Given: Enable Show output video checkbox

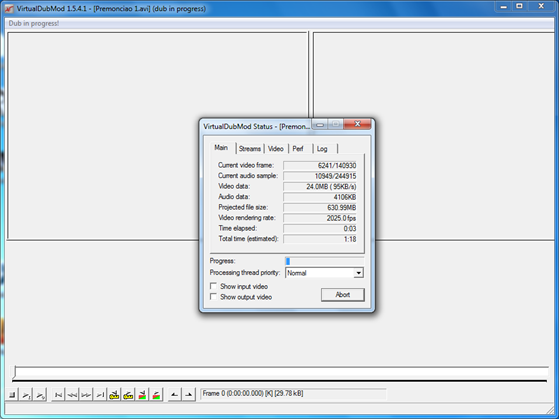Looking at the screenshot, I should point(213,297).
